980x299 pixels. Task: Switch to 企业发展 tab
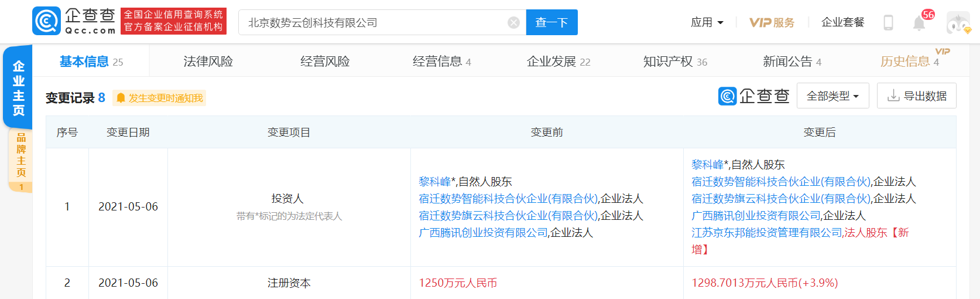pos(558,62)
